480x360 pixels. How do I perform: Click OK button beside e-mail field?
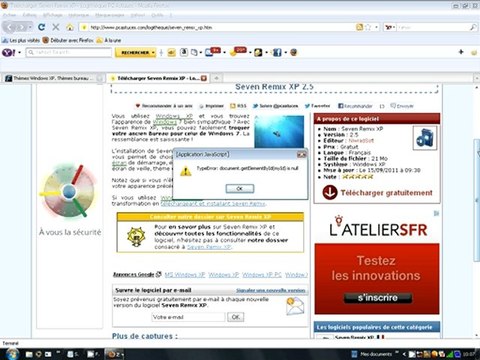click(236, 317)
